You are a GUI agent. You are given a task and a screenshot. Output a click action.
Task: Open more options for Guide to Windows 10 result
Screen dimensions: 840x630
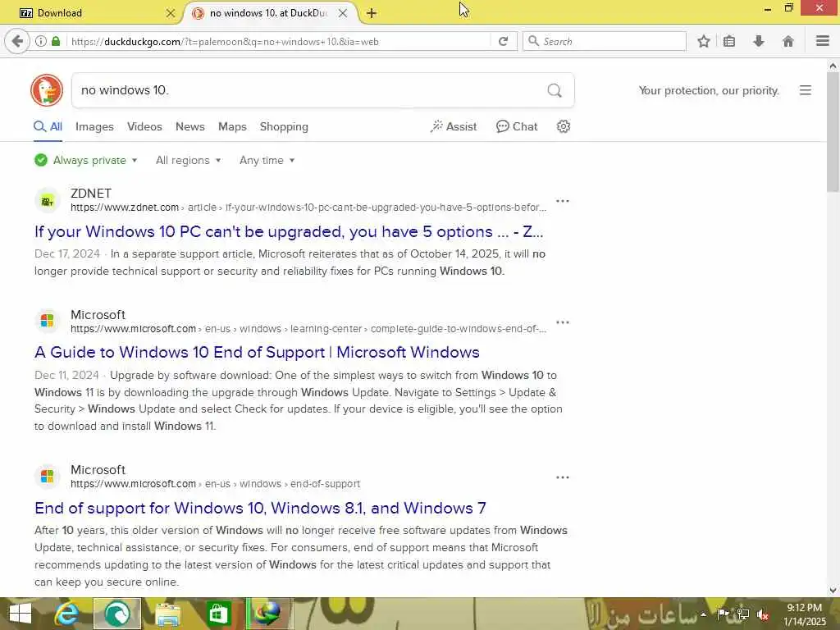(563, 322)
